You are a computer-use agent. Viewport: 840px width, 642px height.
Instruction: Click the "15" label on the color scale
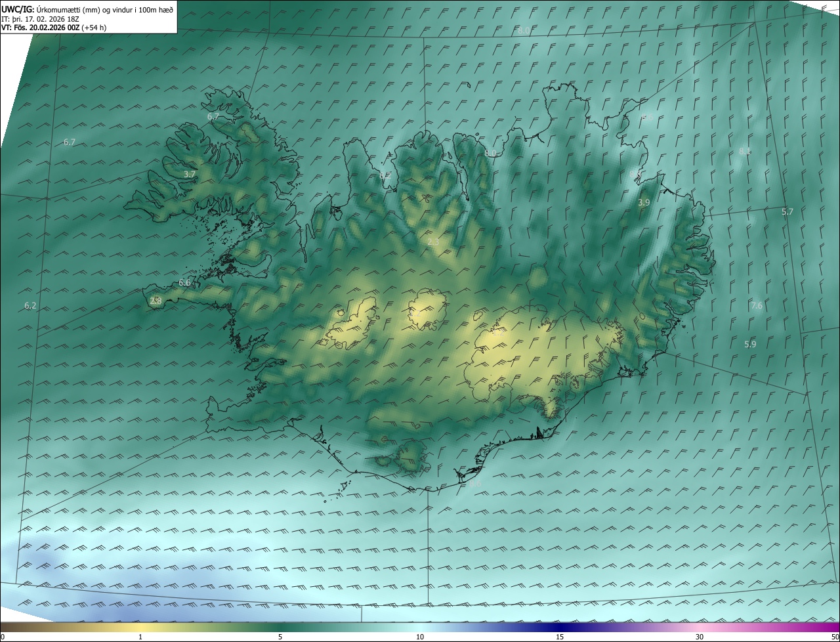tap(560, 637)
